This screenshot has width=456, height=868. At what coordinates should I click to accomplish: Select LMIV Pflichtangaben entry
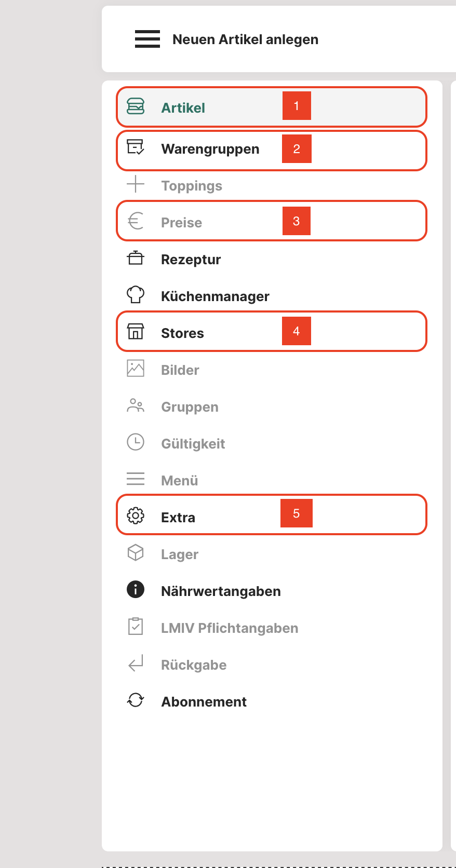229,628
